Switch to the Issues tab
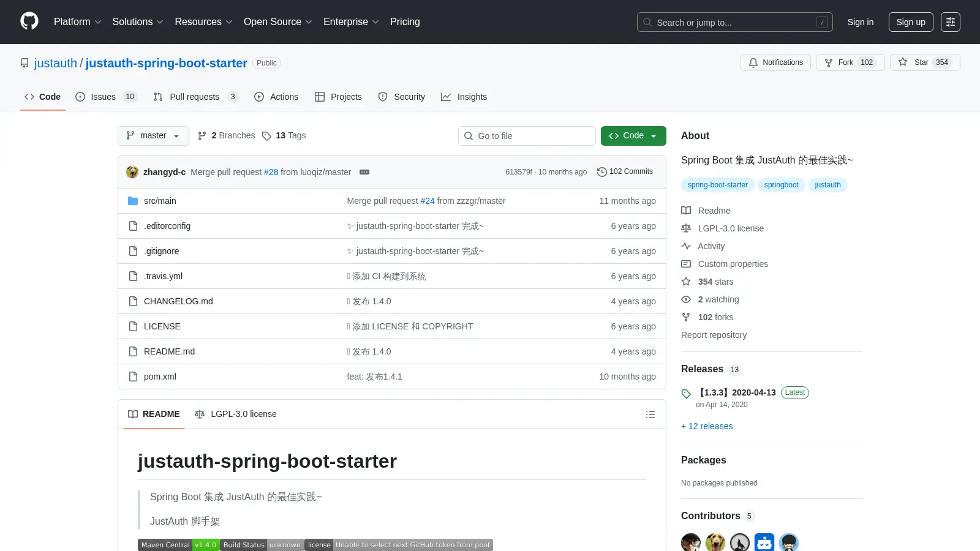Viewport: 980px width, 551px height. [106, 97]
